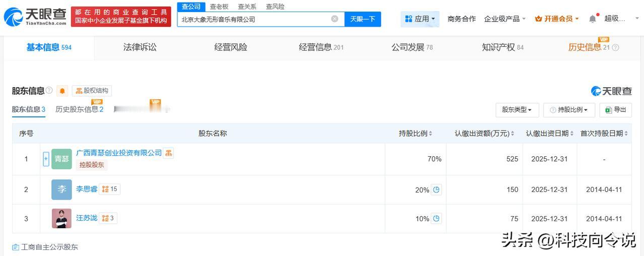644x256 pixels.
Task: Open 汪苏泷's photo avatar
Action: [61, 218]
